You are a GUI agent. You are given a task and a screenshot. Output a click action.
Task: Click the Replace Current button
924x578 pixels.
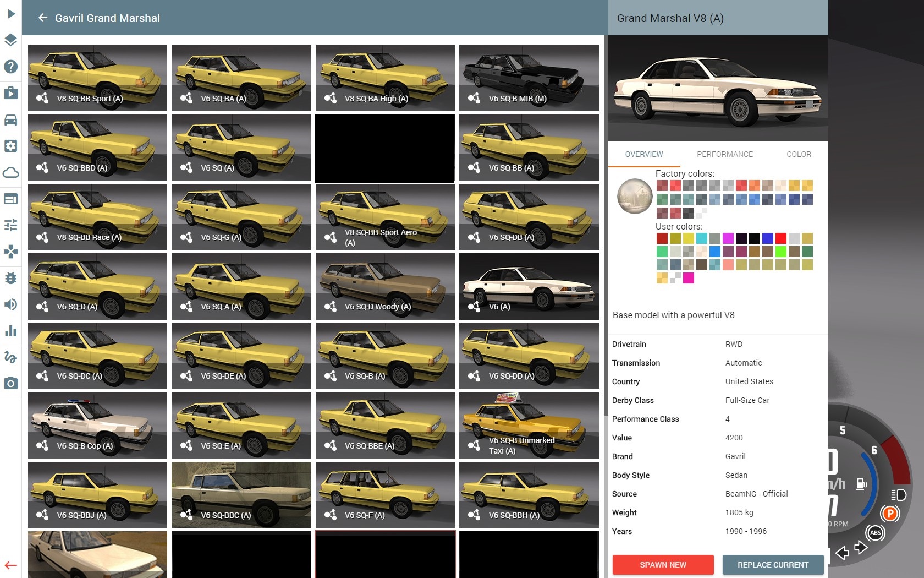click(x=773, y=565)
